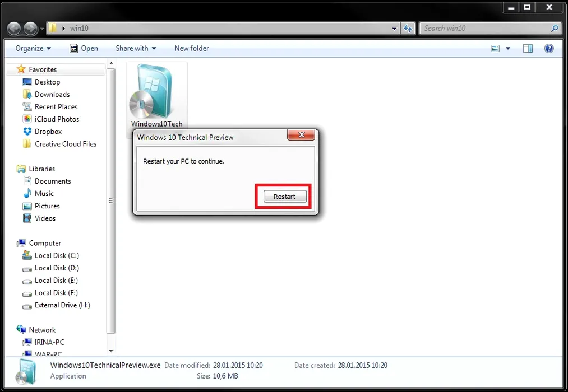
Task: Focus the Search win10 field
Action: 486,28
